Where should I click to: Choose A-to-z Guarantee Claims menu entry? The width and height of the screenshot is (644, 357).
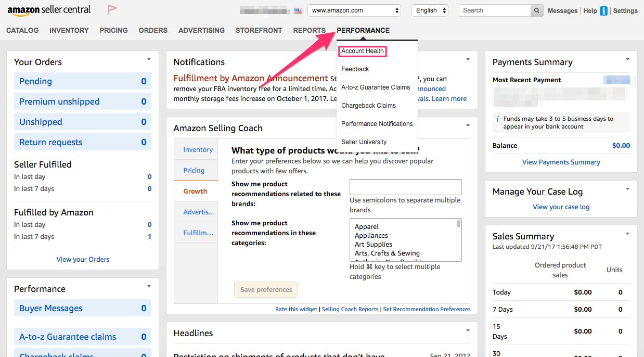tap(376, 87)
